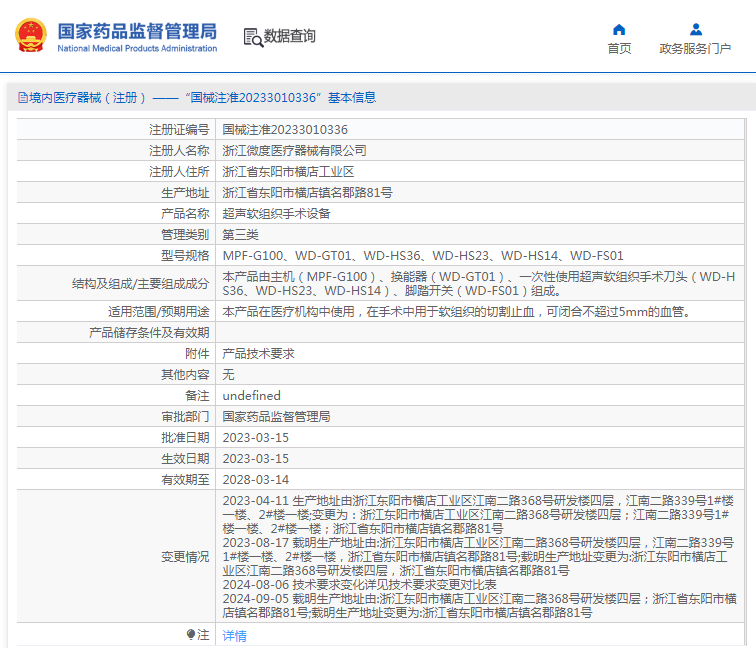Click the 其他内容 label

[x=185, y=375]
